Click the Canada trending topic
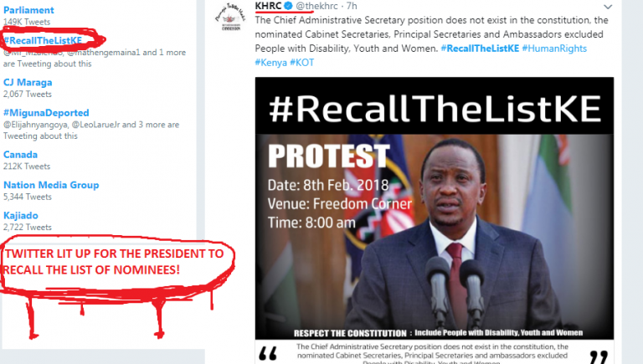Viewport: 643px width, 364px height. click(20, 155)
